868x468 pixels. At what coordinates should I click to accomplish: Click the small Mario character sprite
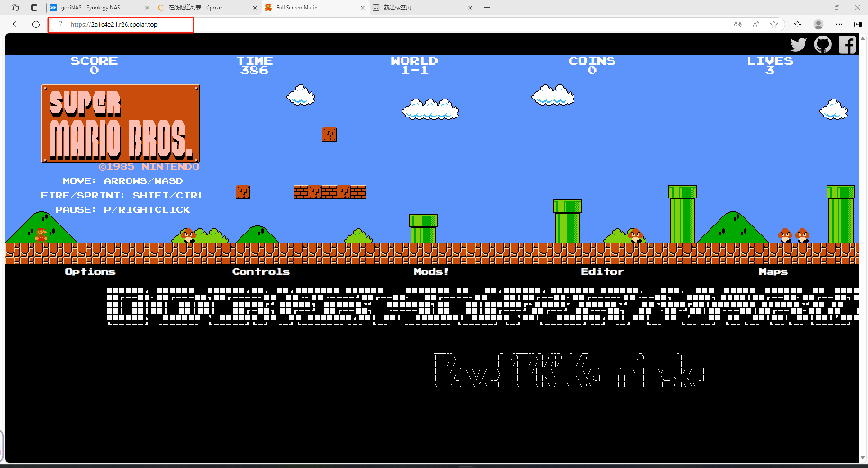[x=41, y=235]
